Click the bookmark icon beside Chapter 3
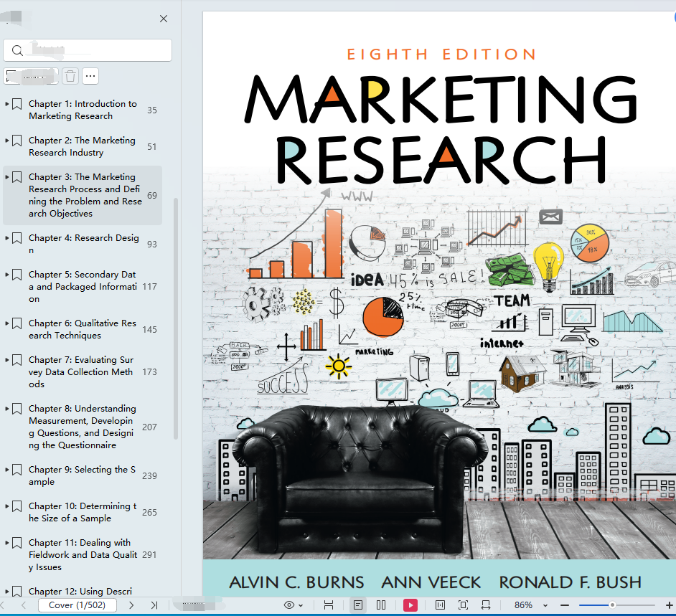The width and height of the screenshot is (676, 616). click(17, 177)
